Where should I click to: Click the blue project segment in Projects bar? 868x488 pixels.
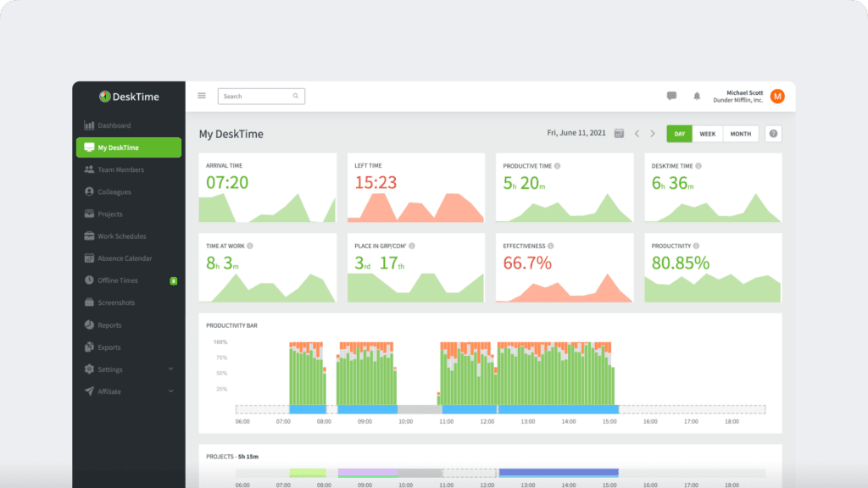[558, 473]
